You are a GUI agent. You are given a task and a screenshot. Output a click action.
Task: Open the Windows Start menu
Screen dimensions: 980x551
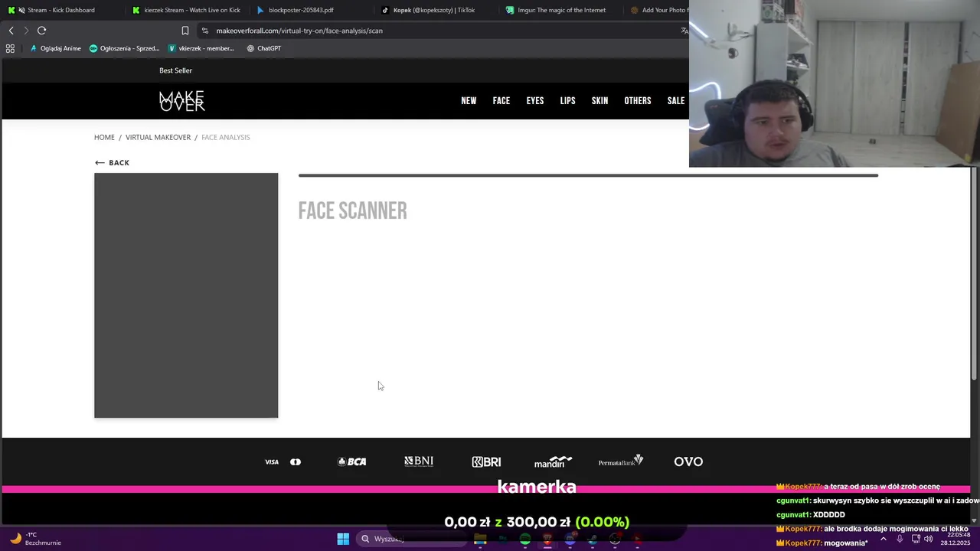343,539
